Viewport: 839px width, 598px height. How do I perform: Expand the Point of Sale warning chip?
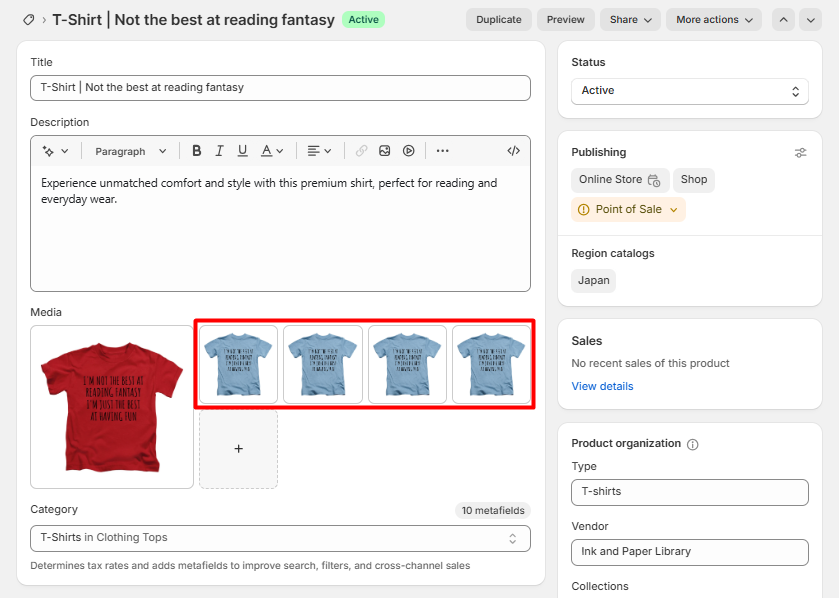tap(628, 210)
